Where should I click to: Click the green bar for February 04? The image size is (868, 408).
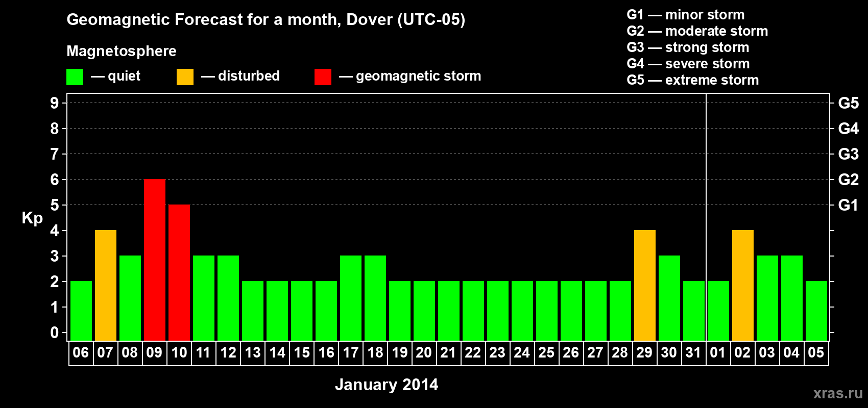point(792,298)
